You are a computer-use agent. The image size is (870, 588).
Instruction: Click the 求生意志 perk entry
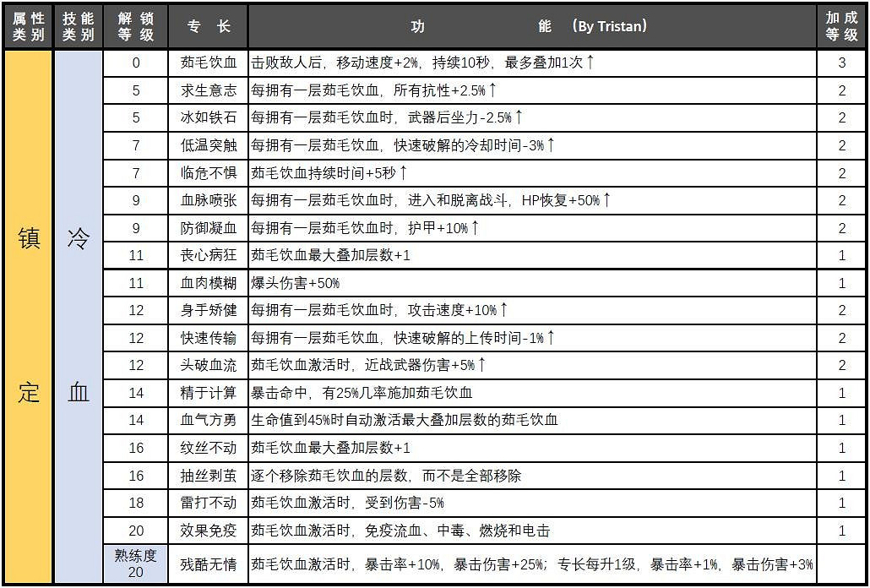[x=207, y=89]
